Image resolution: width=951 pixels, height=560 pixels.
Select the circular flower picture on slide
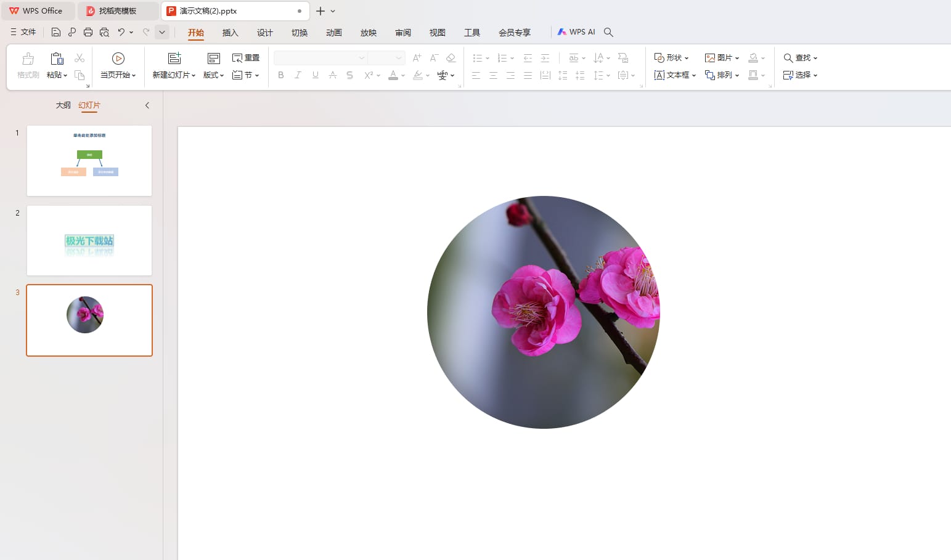coord(543,312)
